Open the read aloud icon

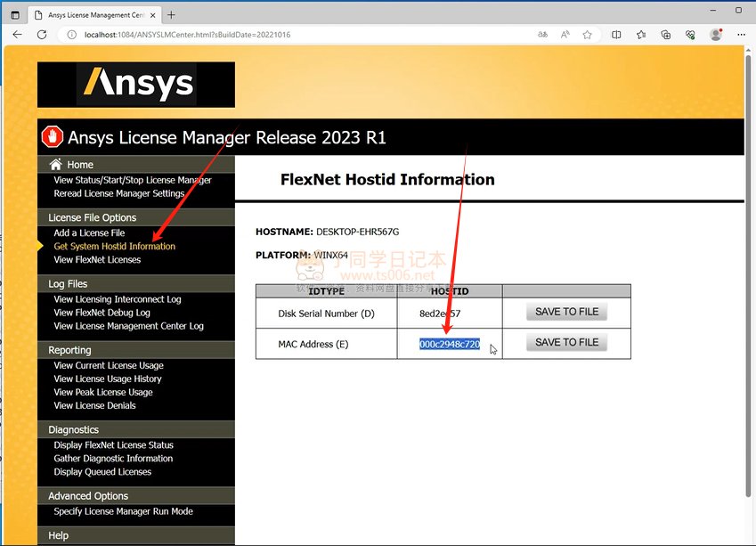point(565,35)
